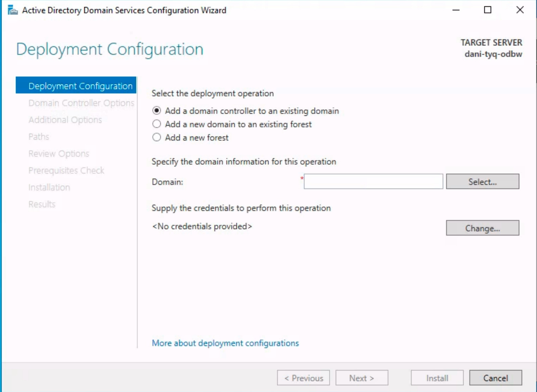Click the Previous button
Screen dimensions: 537x392
[303, 378]
